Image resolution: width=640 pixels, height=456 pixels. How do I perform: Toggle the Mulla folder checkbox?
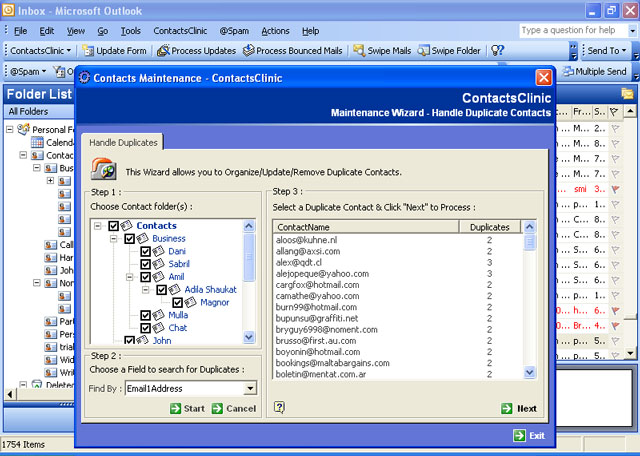145,315
